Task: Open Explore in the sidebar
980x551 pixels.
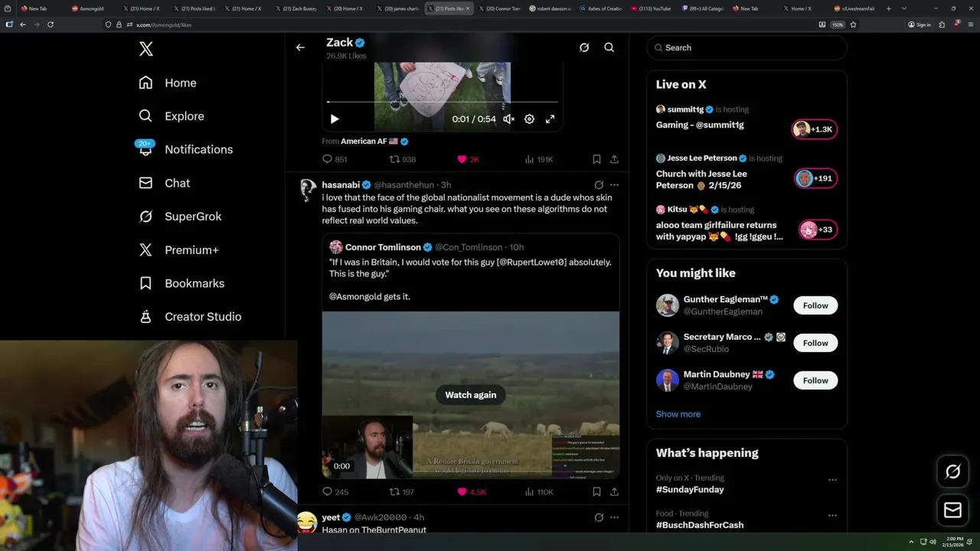Action: pos(171,116)
